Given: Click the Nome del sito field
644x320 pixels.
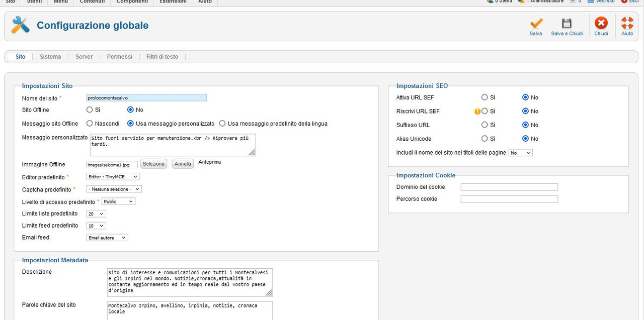Looking at the screenshot, I should click(x=146, y=98).
